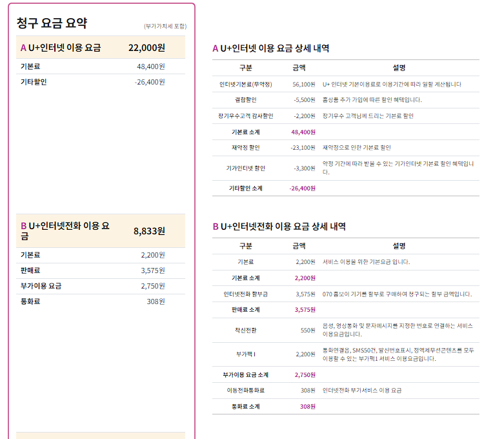Click the B U+인터넷전화 이용 요금 상세 내역 heading

click(x=279, y=227)
